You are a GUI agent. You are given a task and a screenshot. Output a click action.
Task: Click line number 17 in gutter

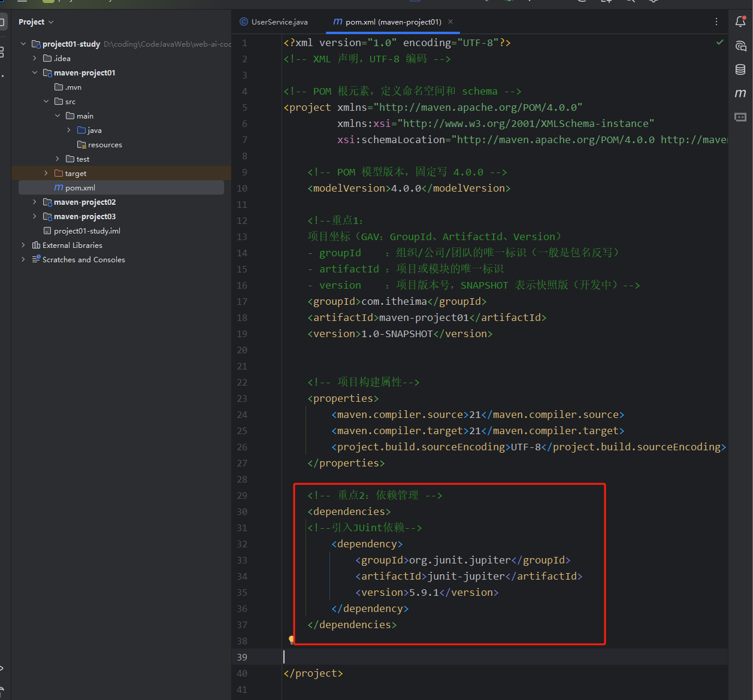pos(242,301)
